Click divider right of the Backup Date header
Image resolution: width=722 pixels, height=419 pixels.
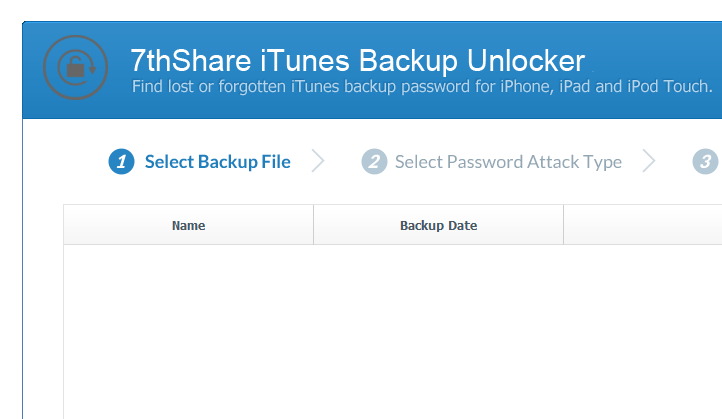563,225
